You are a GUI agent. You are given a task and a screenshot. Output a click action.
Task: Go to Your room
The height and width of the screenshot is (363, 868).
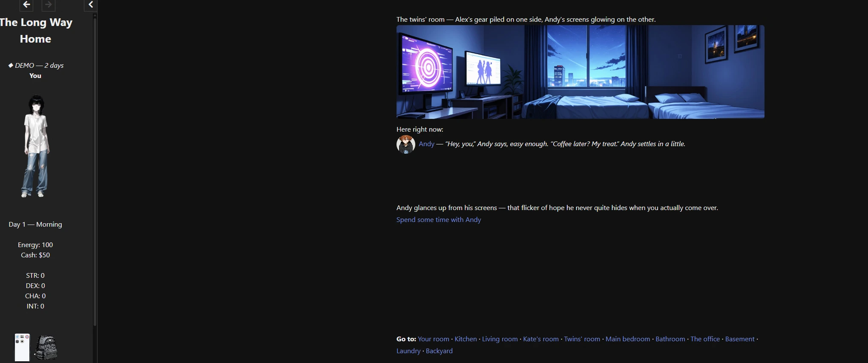(x=434, y=339)
